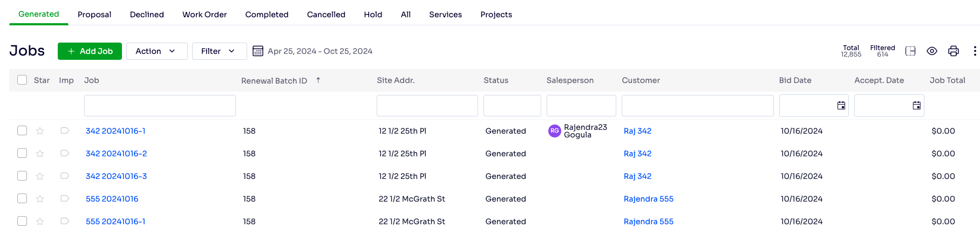
Task: Click the calendar icon beside date range
Action: pos(258,51)
